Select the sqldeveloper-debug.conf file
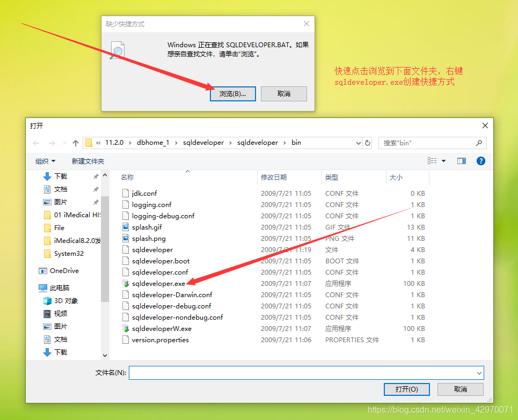This screenshot has height=420, width=518. 171,306
